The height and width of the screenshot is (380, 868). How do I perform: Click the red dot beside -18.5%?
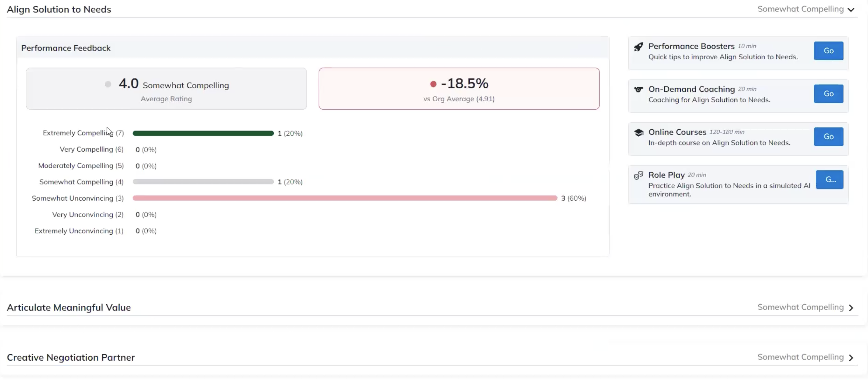click(433, 84)
